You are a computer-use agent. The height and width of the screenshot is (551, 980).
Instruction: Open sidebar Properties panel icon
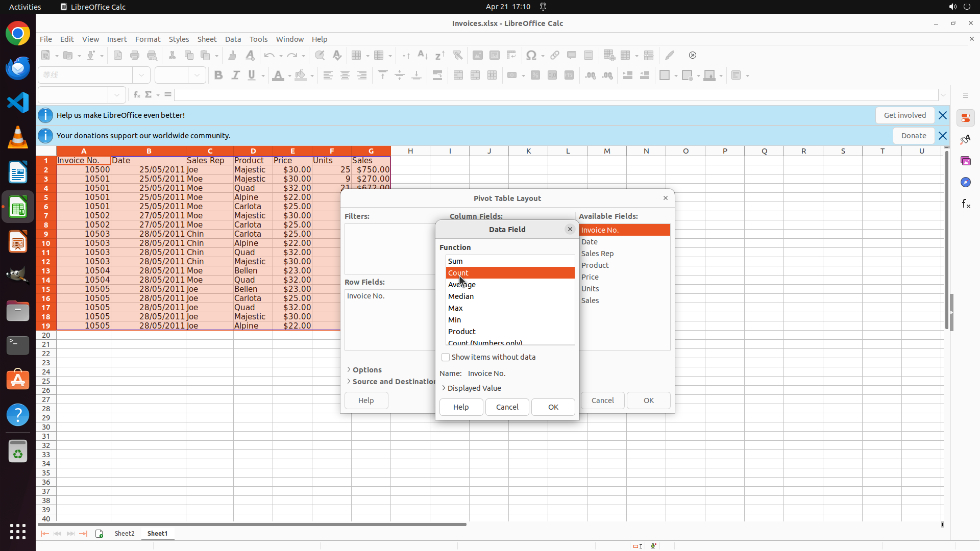(965, 118)
